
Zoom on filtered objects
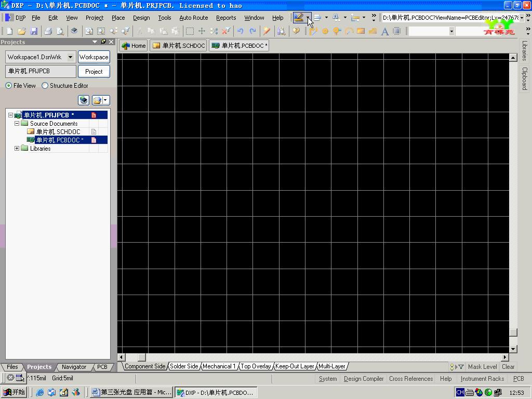[x=126, y=31]
